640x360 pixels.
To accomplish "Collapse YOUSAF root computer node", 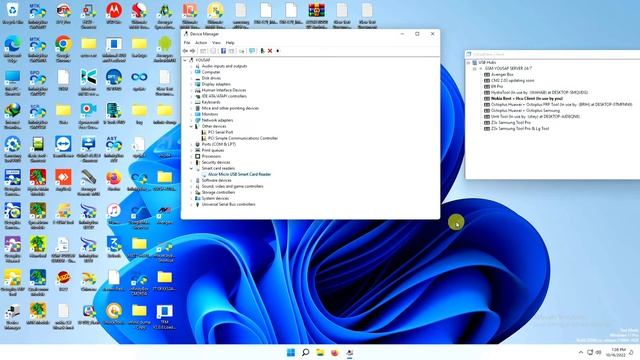I will click(x=185, y=60).
